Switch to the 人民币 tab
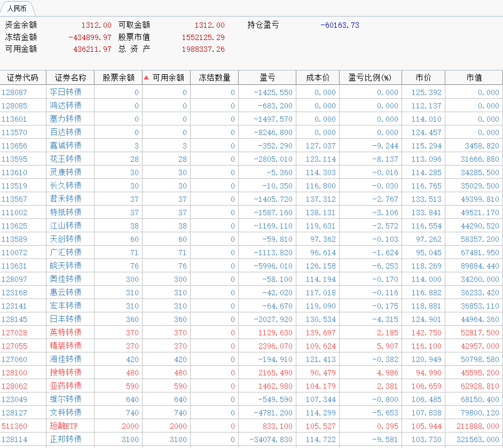 pos(17,9)
